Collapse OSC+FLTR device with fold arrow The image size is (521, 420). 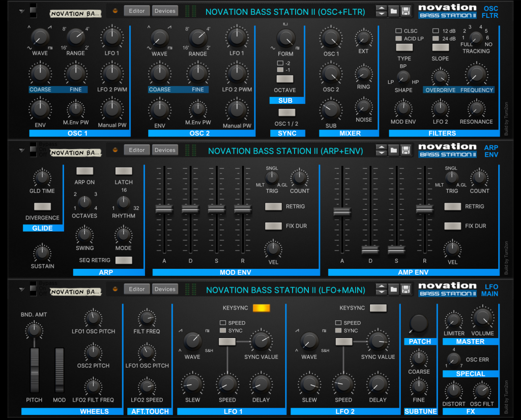tap(21, 11)
